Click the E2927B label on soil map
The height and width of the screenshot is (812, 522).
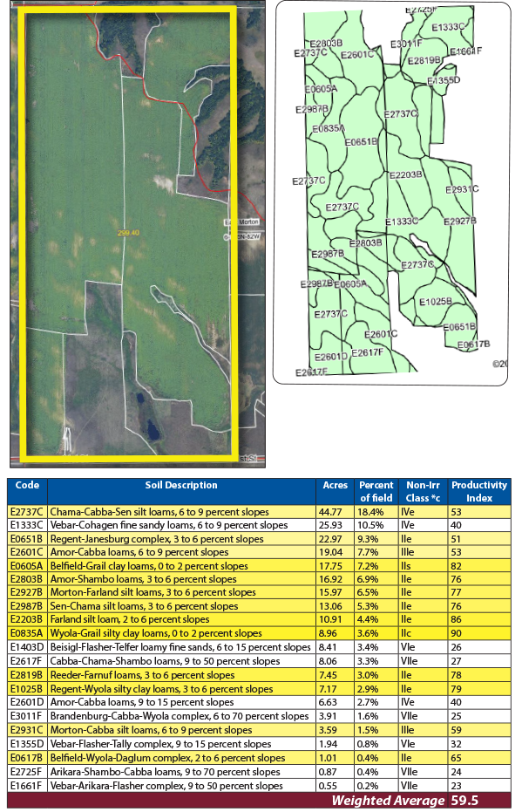[x=460, y=222]
